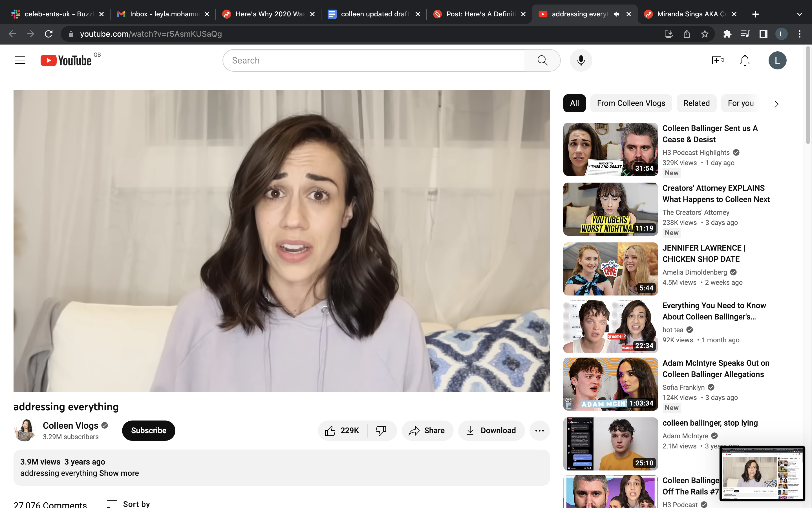
Task: Open the screenshot preview thumbnail in corner
Action: [762, 473]
